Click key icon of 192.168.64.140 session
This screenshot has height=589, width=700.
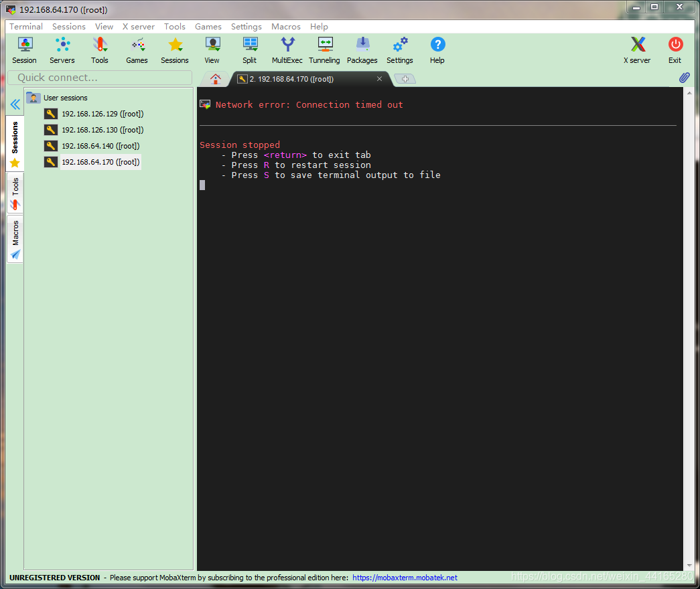click(x=51, y=146)
